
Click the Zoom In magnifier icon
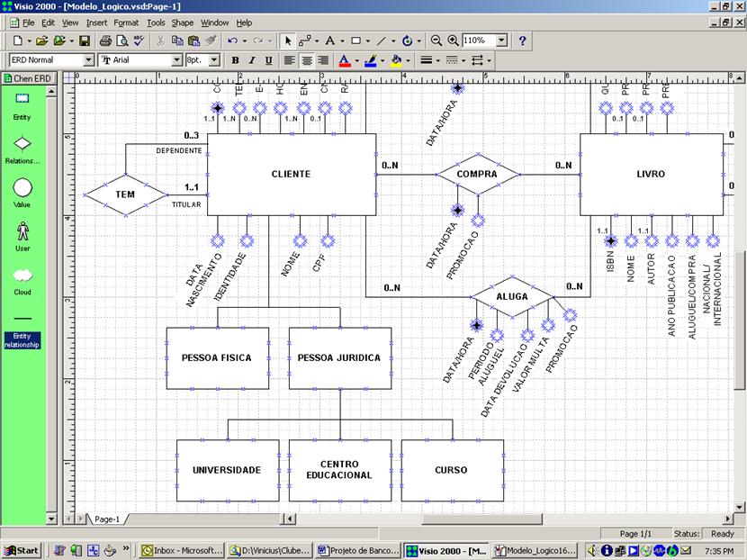click(x=453, y=41)
